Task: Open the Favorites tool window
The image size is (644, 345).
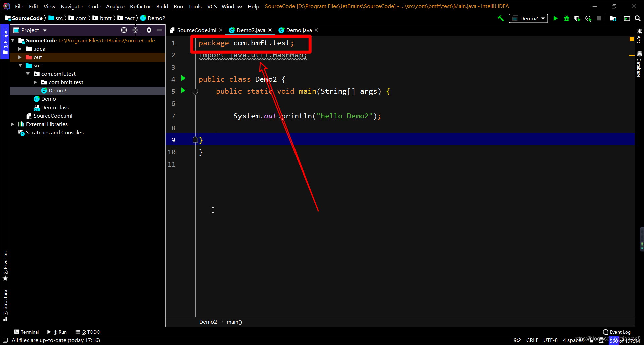Action: (x=5, y=266)
